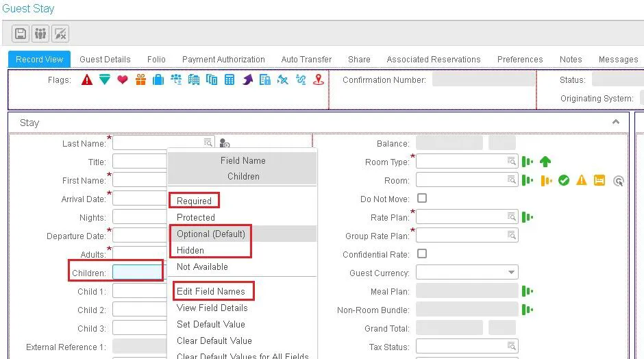The width and height of the screenshot is (644, 359).
Task: Click the blue suitcase flag icon
Action: coord(158,79)
